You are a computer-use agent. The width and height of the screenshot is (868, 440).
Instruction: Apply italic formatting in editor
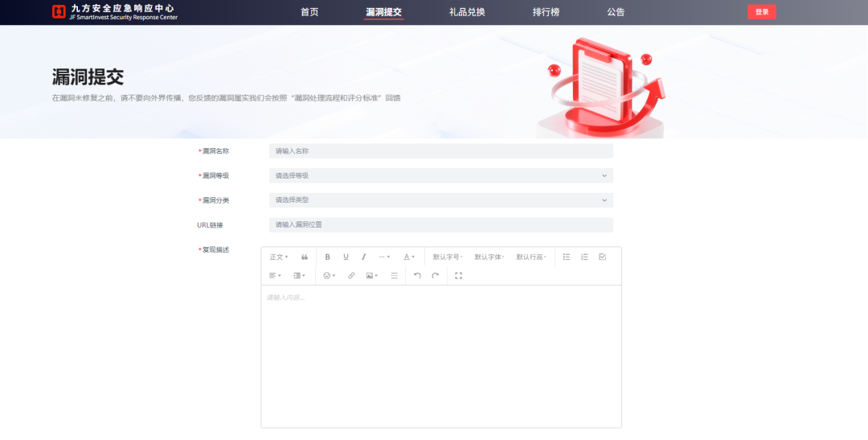tap(364, 257)
